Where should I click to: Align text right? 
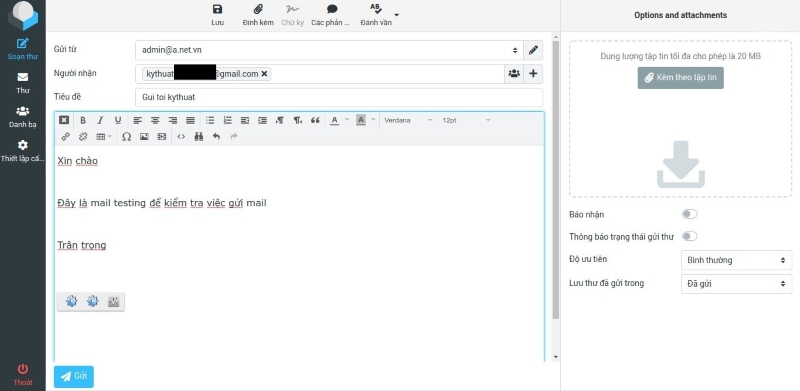[x=172, y=120]
